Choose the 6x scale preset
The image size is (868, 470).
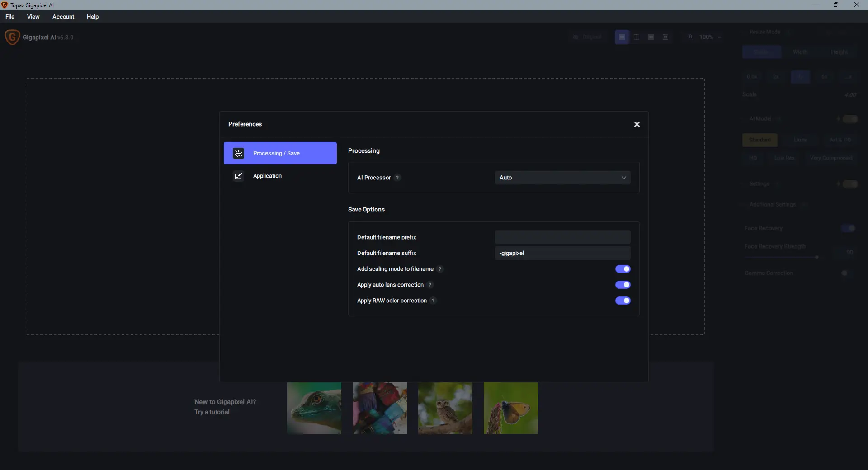[825, 77]
